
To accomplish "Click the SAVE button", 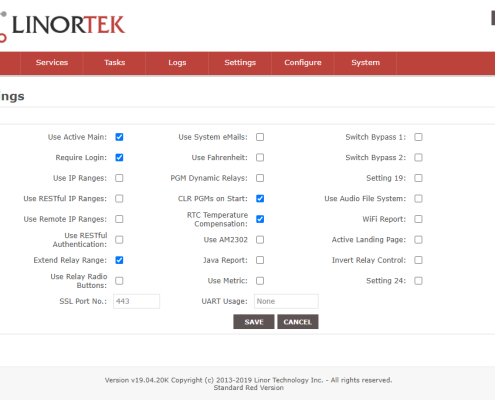I will pyautogui.click(x=254, y=322).
